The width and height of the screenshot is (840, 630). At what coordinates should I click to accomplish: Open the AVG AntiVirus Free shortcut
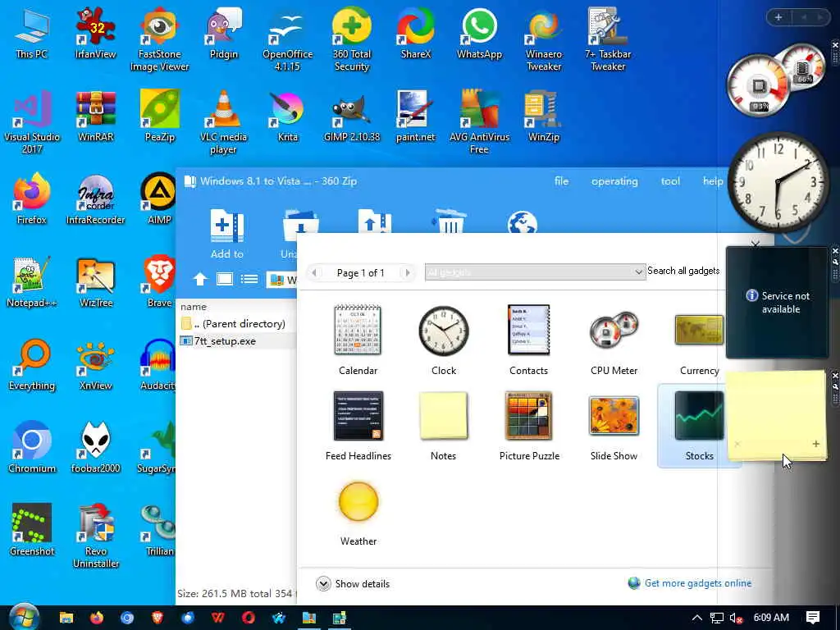(x=479, y=121)
